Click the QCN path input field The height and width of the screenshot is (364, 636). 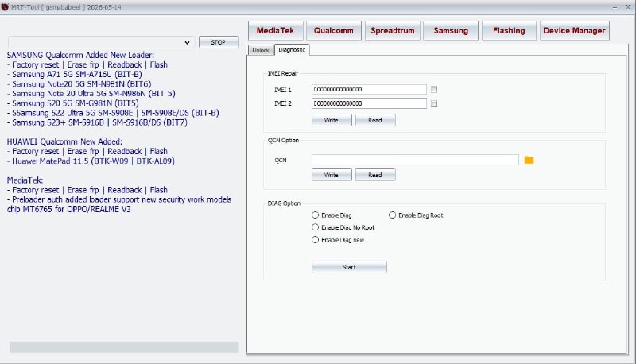point(415,160)
